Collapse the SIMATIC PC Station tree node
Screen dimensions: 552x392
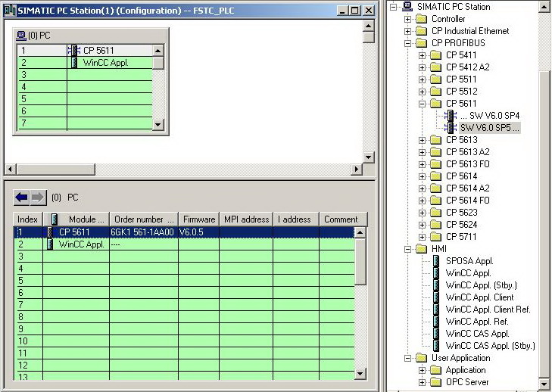coord(393,7)
